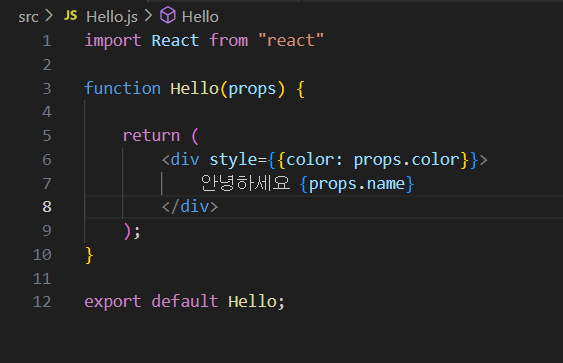Click line number 12 in gutter
This screenshot has height=363, width=563.
(x=42, y=302)
